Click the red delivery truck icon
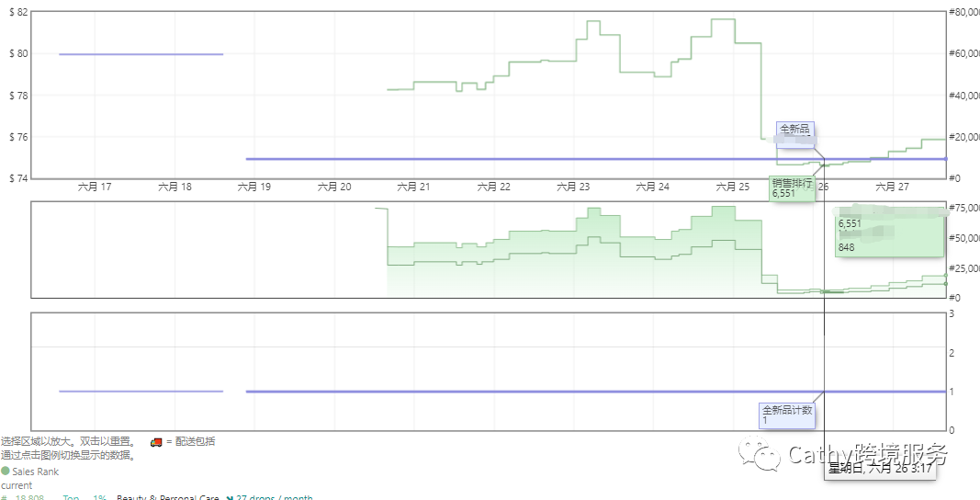 click(156, 442)
